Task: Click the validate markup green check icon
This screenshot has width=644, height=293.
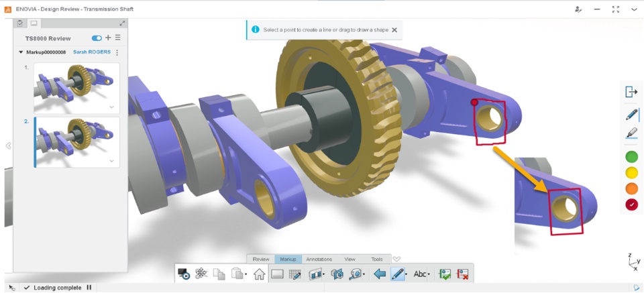Action: point(444,274)
